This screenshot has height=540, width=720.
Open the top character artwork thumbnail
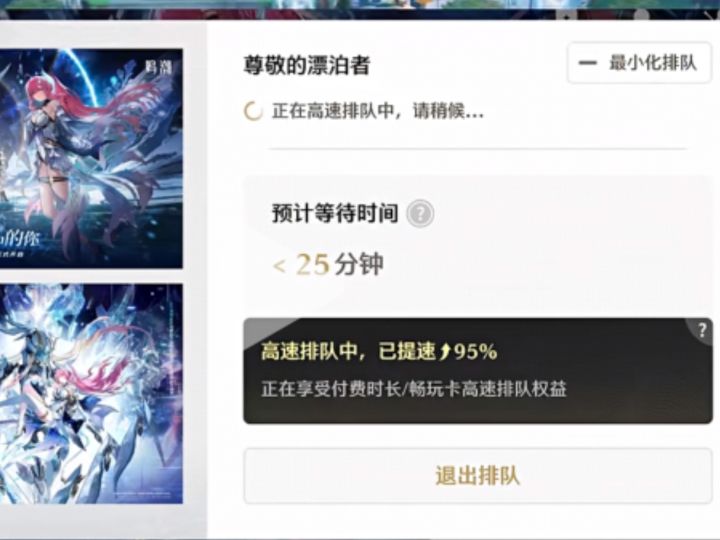(91, 158)
